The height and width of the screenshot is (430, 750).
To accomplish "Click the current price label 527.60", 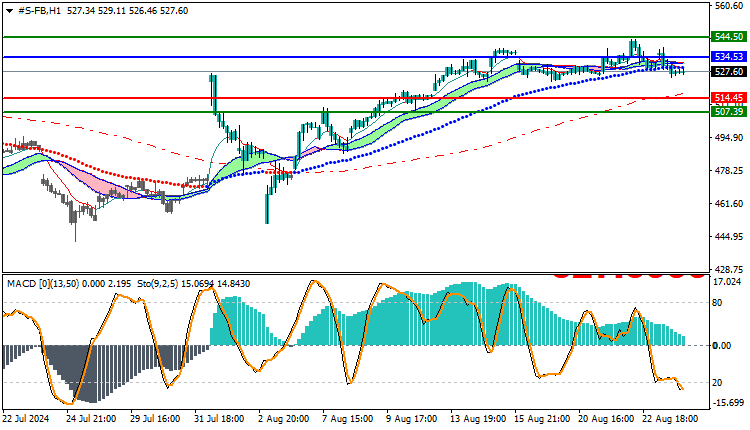I will 728,72.
